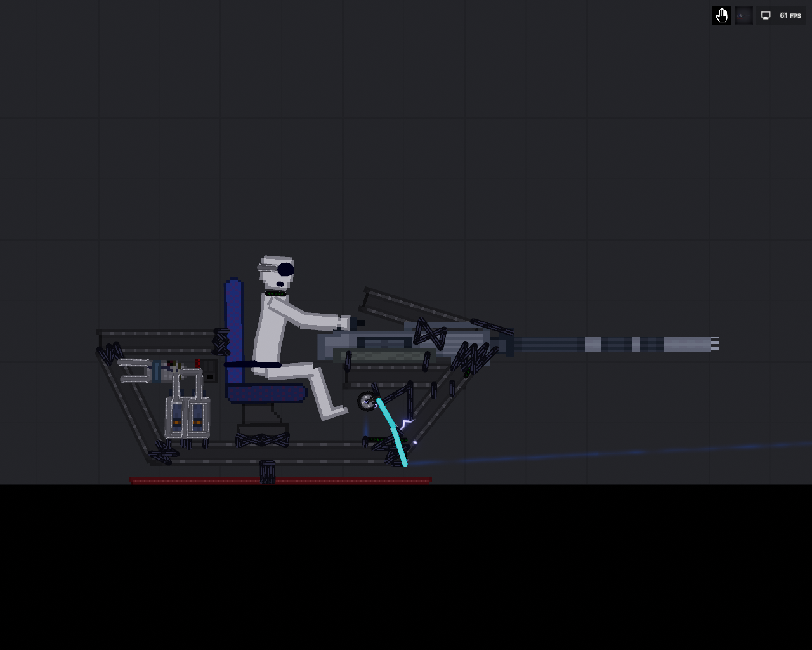Image resolution: width=812 pixels, height=650 pixels.
Task: Click the monitor icon next to FPS
Action: (766, 15)
